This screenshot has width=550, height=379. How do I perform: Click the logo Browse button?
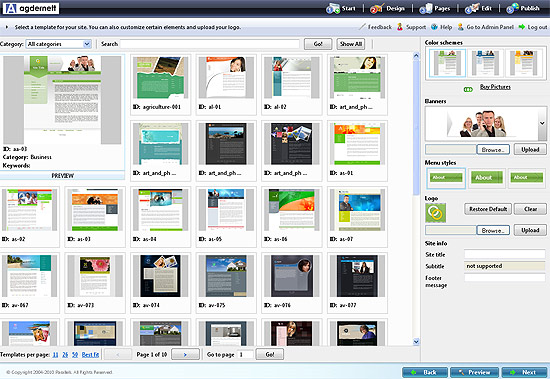coord(493,230)
